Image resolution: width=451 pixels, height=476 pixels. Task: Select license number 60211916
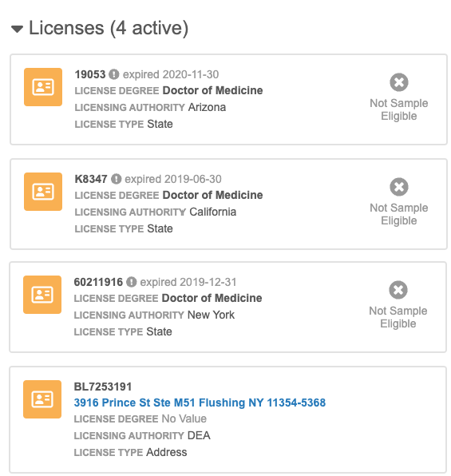click(98, 282)
